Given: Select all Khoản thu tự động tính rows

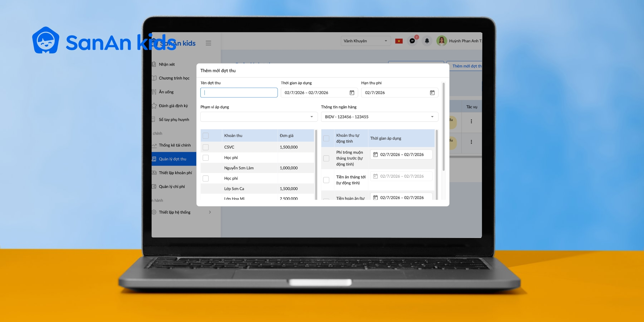Looking at the screenshot, I should 326,138.
